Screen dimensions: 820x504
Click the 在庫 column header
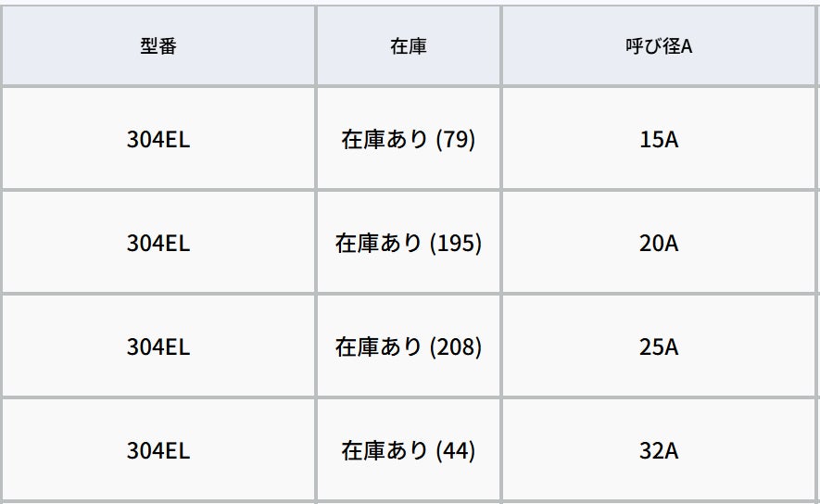pyautogui.click(x=409, y=46)
